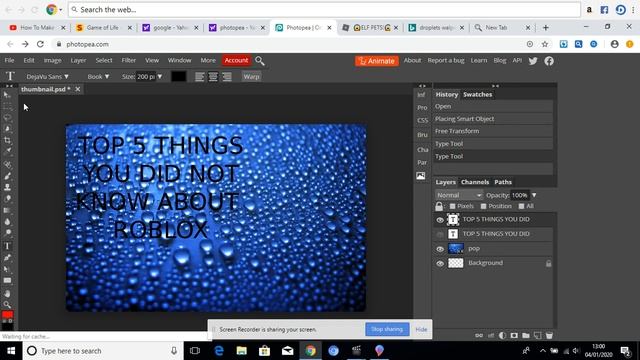Screen dimensions: 640x360
Task: Click the Free Transform history entry
Action: point(493,131)
